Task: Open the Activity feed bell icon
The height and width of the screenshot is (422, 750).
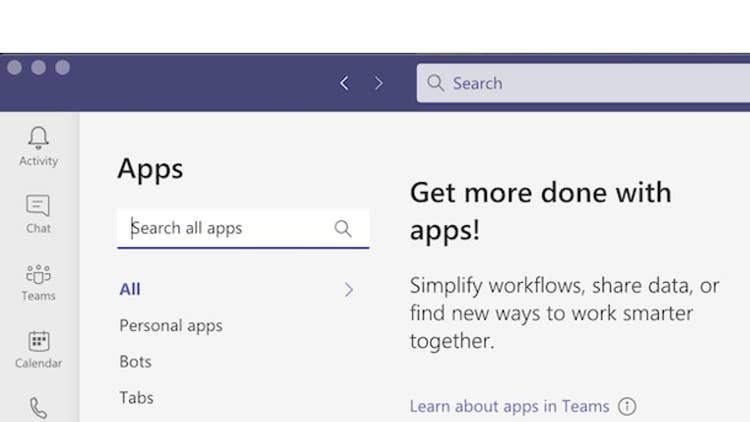Action: 38,138
